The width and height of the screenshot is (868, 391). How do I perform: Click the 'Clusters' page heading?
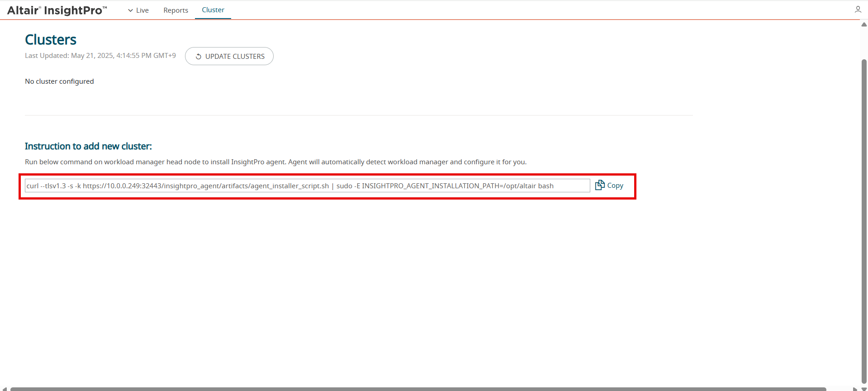tap(51, 40)
